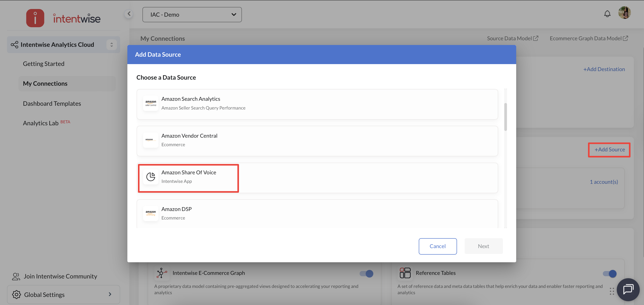The width and height of the screenshot is (644, 305).
Task: Click the Reference Tables grid icon
Action: click(x=405, y=273)
